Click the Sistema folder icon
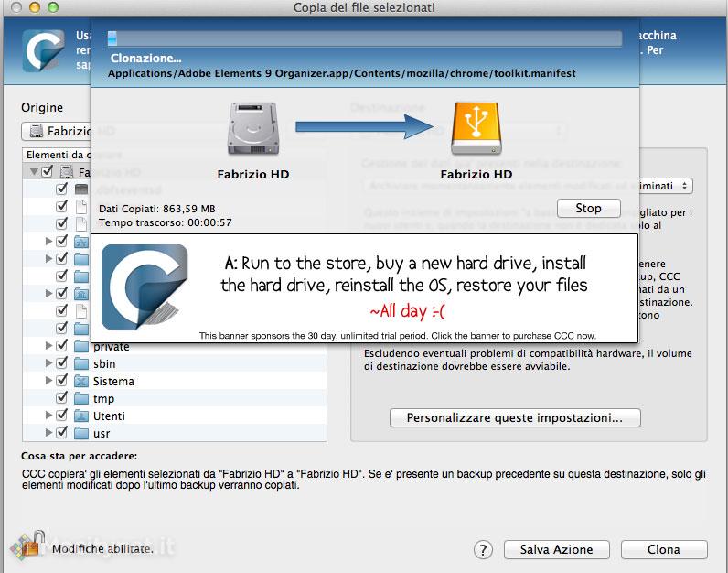 (81, 381)
